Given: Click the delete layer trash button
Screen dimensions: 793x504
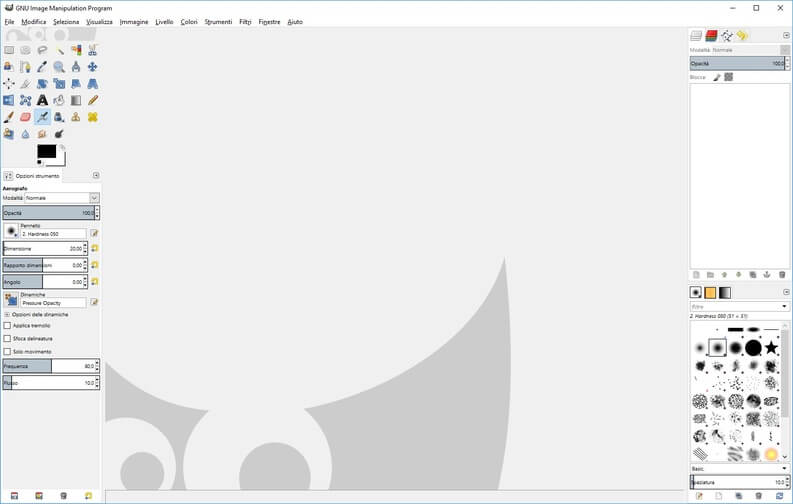Looking at the screenshot, I should [x=782, y=274].
